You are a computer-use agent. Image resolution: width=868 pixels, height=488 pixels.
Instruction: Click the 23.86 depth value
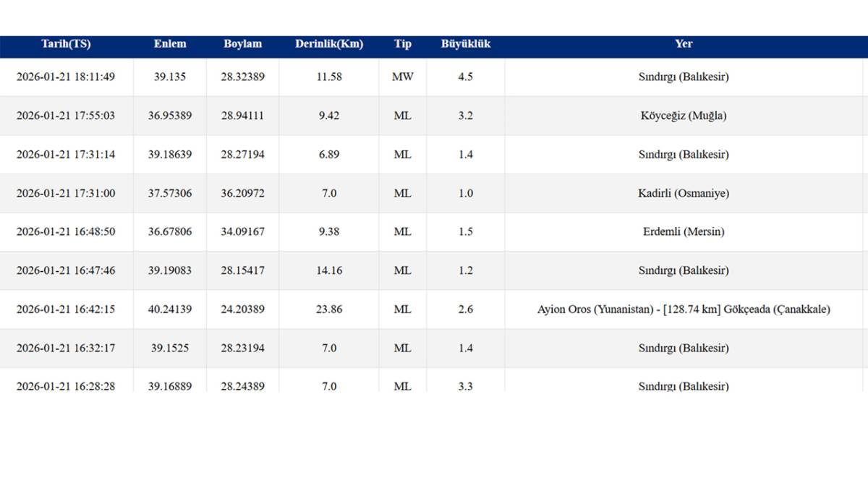pyautogui.click(x=329, y=309)
